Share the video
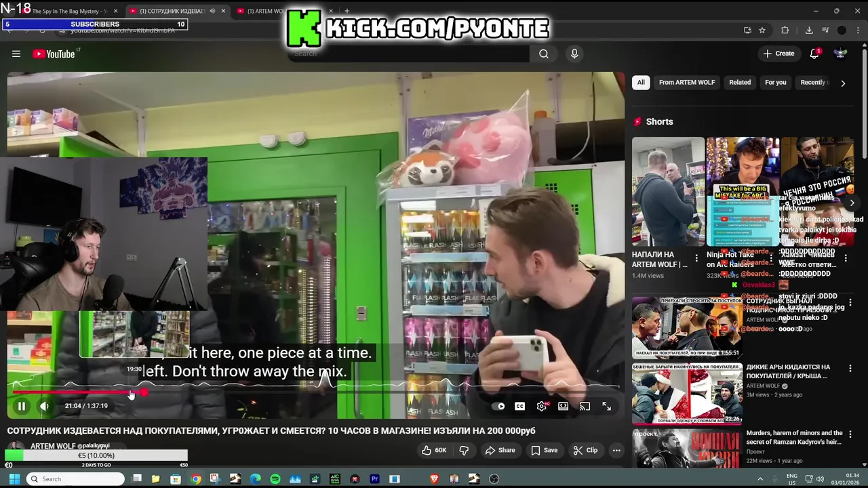The width and height of the screenshot is (868, 488). (500, 450)
